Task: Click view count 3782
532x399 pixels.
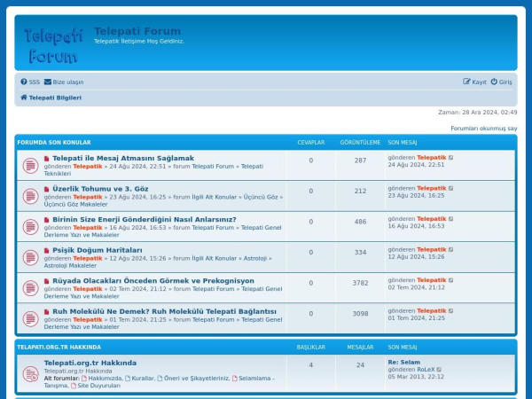Action: pos(360,283)
